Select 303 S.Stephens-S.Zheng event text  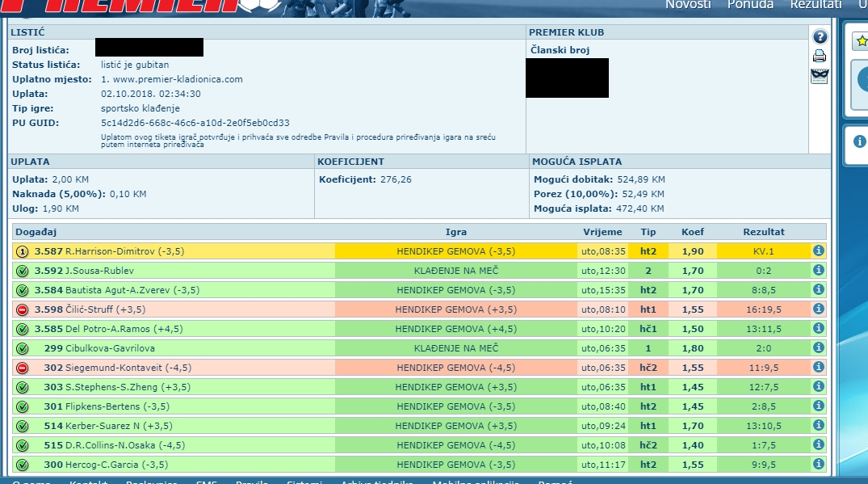point(117,387)
